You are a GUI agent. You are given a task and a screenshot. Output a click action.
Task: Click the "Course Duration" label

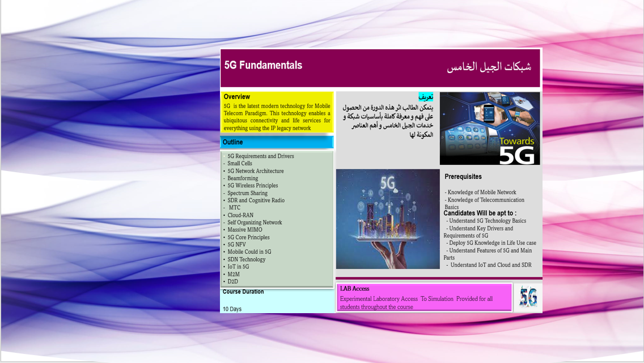click(243, 292)
